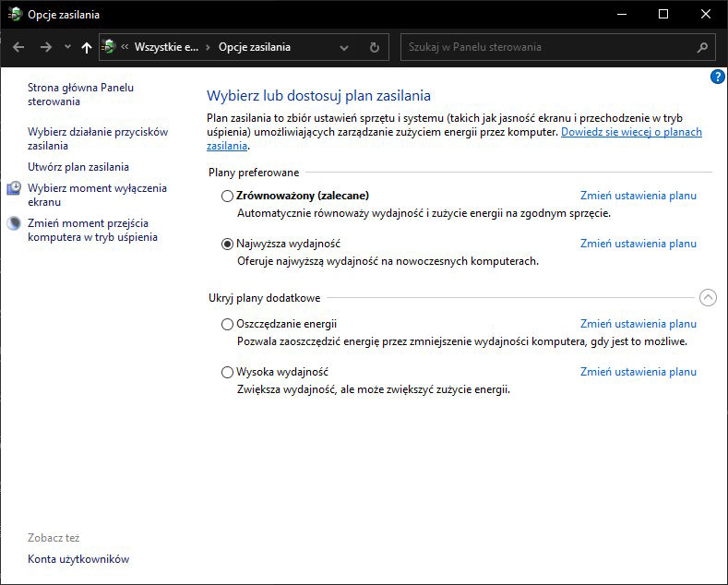Screen dimensions: 728x585
Task: Open help with blue question mark icon
Action: (x=718, y=77)
